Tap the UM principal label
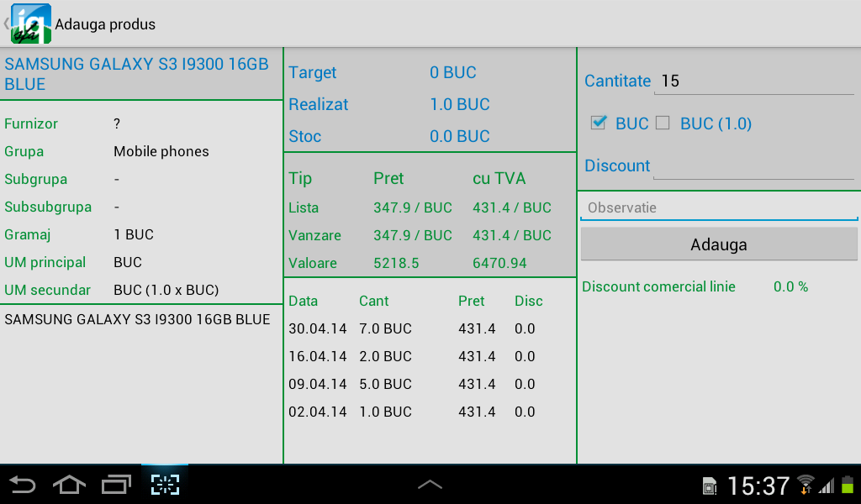 click(x=45, y=263)
